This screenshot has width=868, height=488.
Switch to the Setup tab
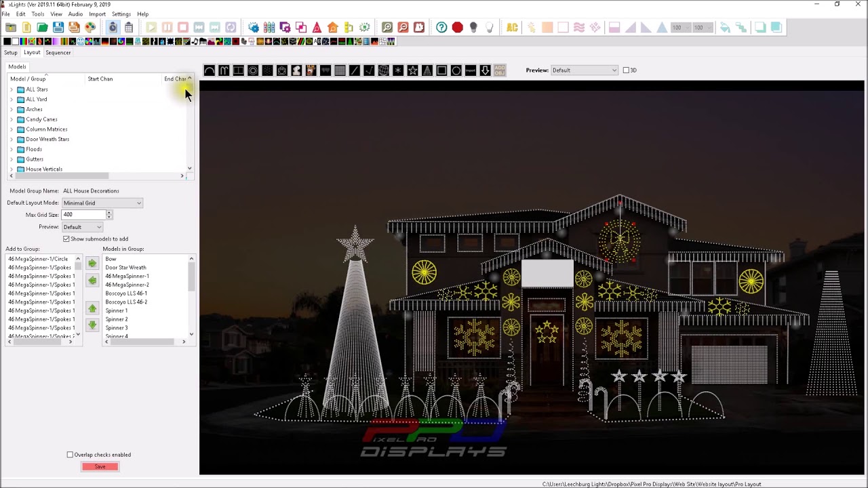tap(11, 53)
